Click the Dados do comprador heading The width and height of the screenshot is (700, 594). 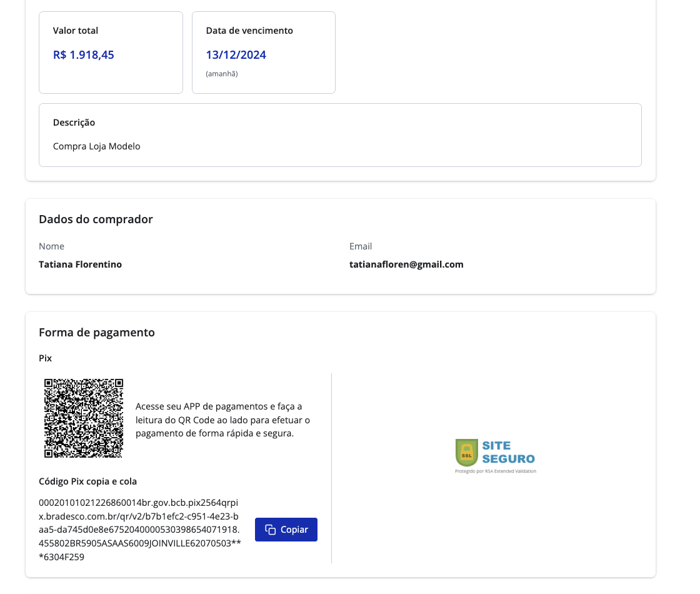96,219
